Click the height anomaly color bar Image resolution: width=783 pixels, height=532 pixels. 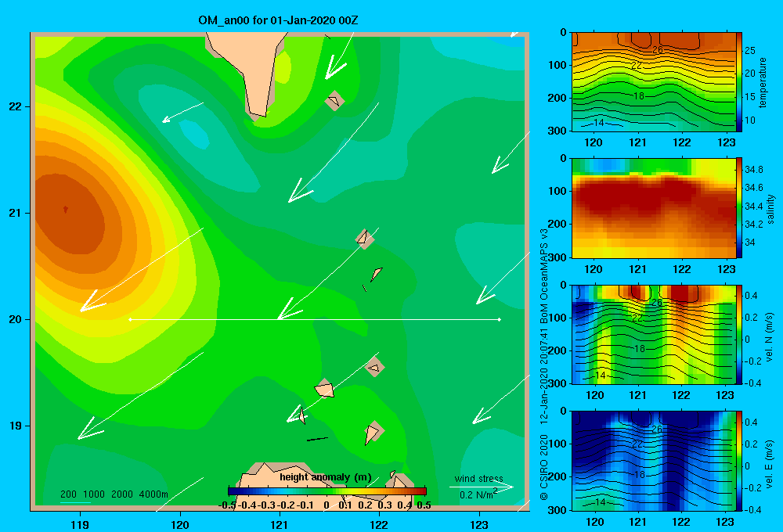(327, 491)
